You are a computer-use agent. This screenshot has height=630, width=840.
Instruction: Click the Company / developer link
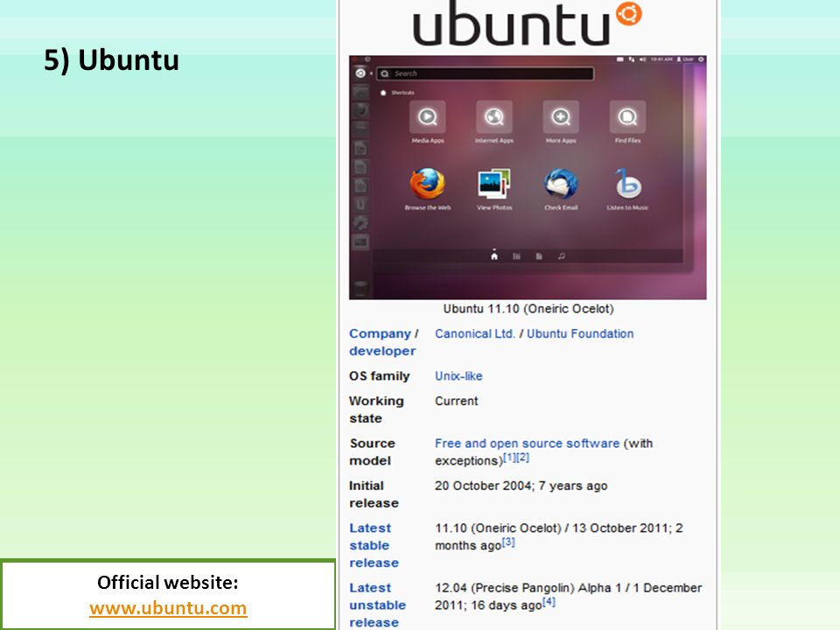pyautogui.click(x=383, y=342)
